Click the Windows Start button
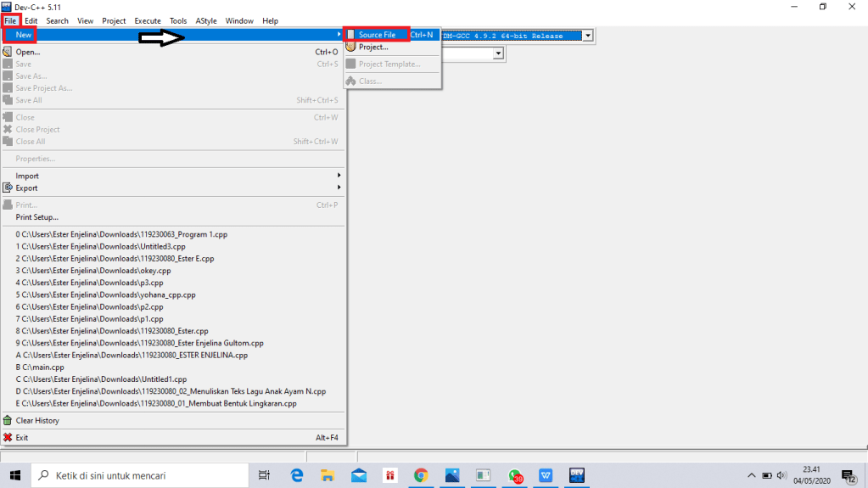This screenshot has height=488, width=868. (15, 475)
